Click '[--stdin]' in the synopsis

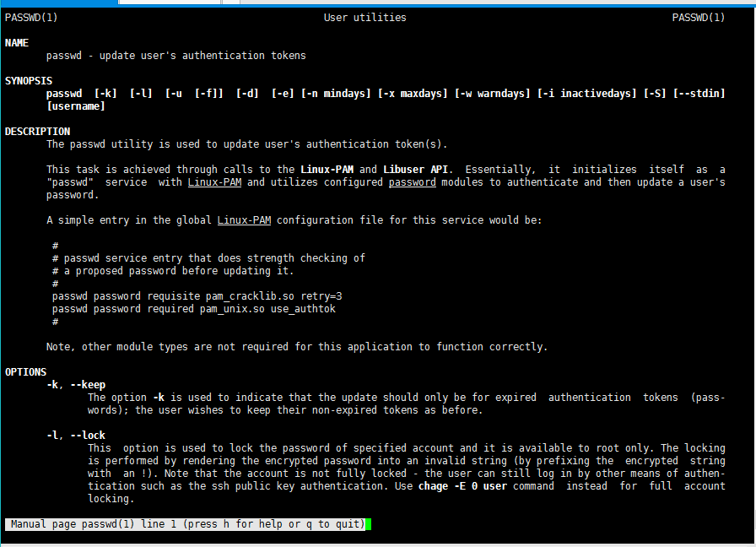(699, 94)
